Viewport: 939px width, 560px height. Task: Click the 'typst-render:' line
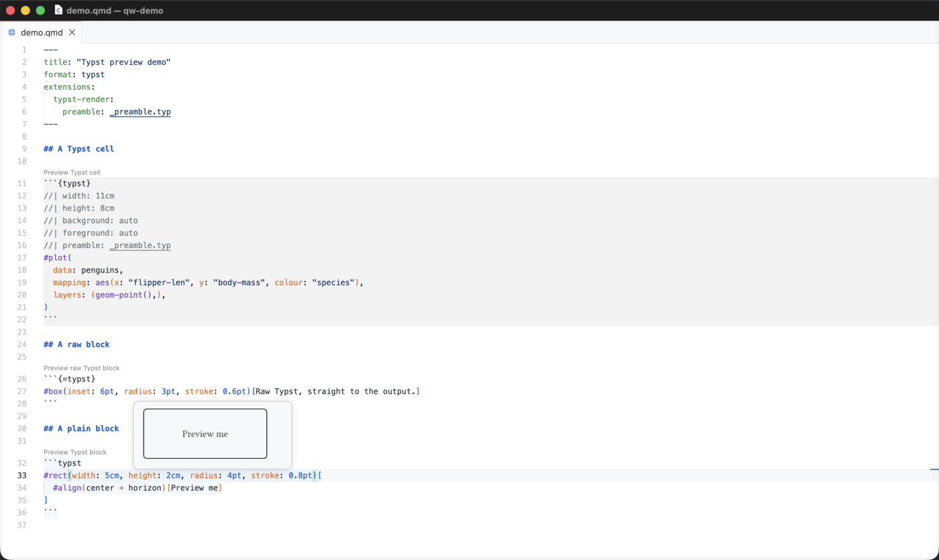click(x=83, y=99)
